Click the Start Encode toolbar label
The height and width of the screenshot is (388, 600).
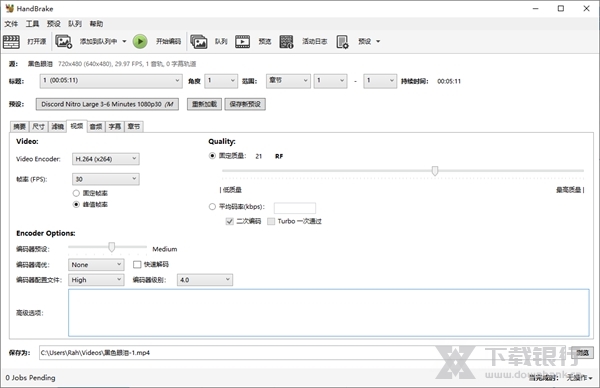168,41
